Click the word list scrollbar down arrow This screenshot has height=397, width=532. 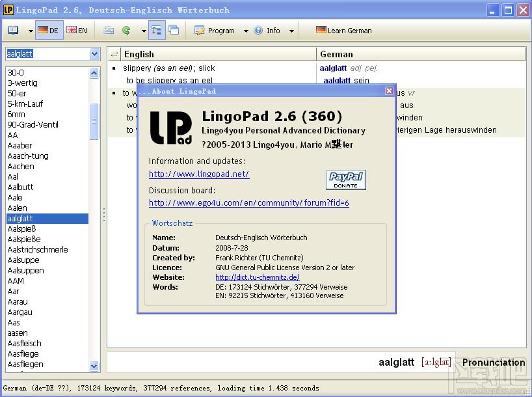point(94,366)
